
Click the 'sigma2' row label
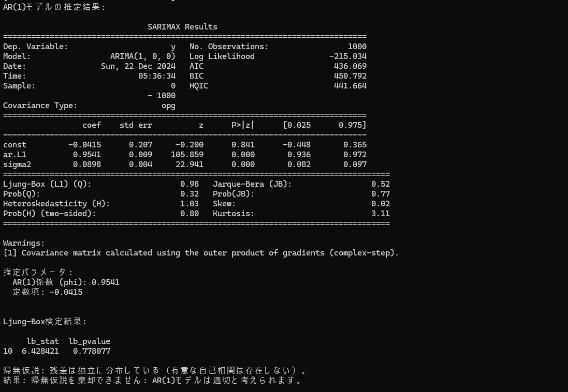(17, 164)
